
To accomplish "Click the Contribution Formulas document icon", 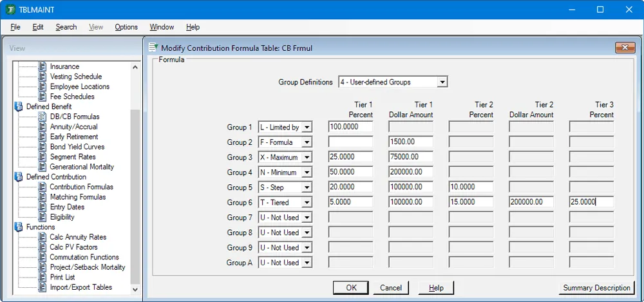I will pos(43,187).
